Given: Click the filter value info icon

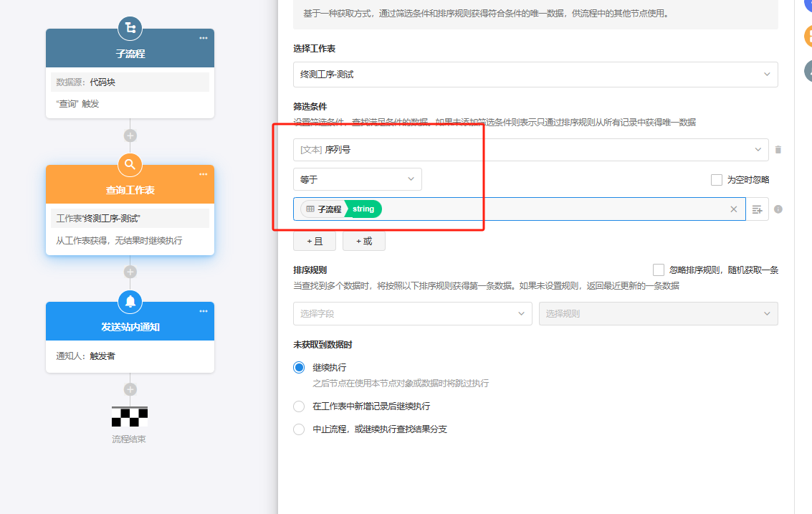Looking at the screenshot, I should tap(778, 209).
